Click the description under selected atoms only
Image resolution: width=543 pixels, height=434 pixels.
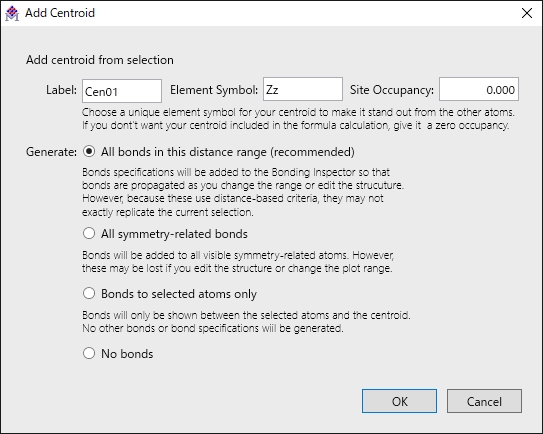point(246,321)
